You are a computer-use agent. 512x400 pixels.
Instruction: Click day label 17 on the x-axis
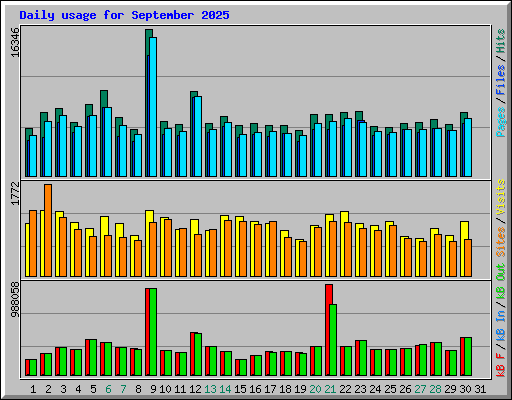[x=270, y=389]
